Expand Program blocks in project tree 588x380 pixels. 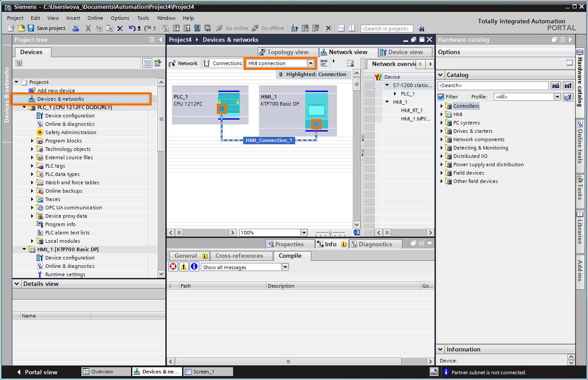coord(32,141)
